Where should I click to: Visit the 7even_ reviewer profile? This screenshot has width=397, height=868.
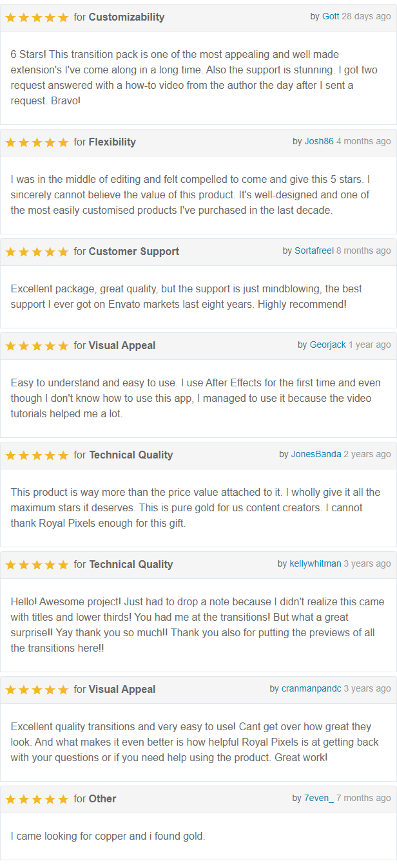click(x=319, y=798)
